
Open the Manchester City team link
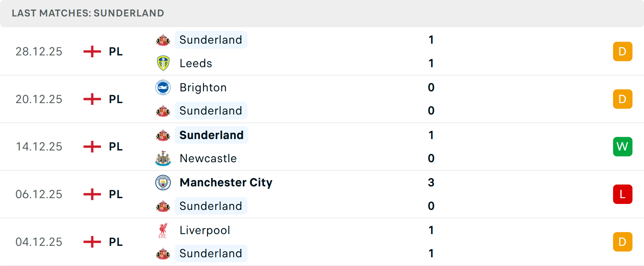pyautogui.click(x=226, y=182)
